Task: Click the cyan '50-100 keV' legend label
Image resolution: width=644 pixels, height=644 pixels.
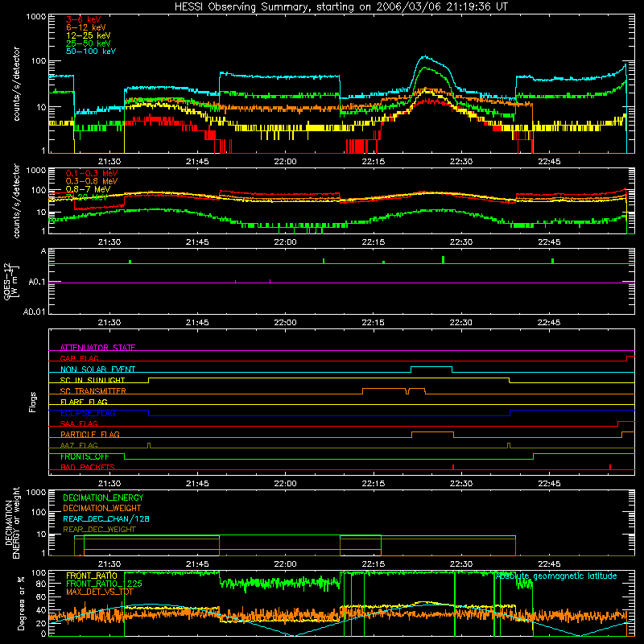Action: tap(91, 52)
